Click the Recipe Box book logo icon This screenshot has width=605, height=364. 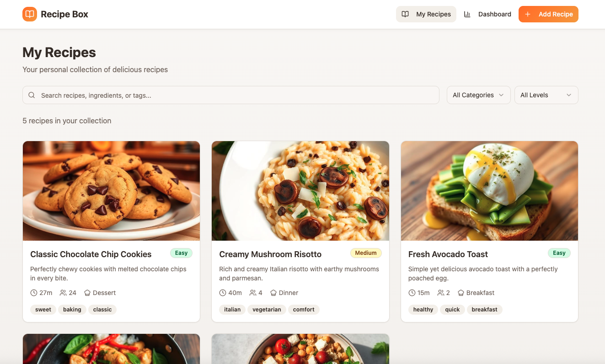(x=29, y=14)
